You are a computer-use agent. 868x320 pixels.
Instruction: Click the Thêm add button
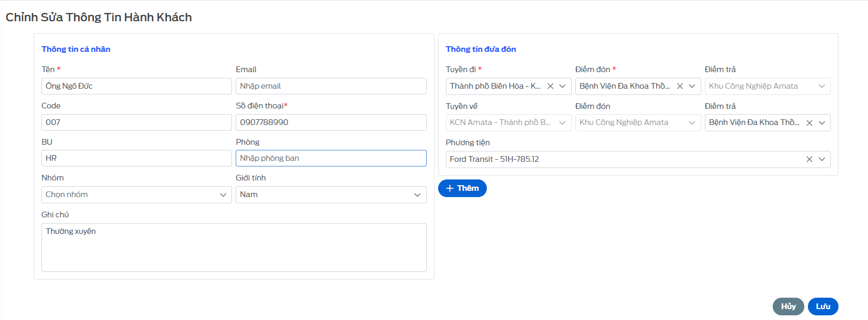coord(462,188)
